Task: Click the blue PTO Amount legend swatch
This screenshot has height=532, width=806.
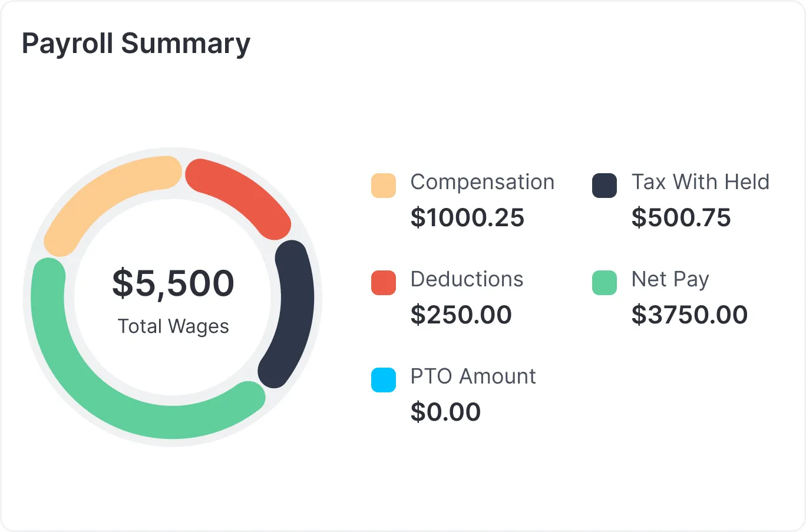Action: click(x=383, y=380)
